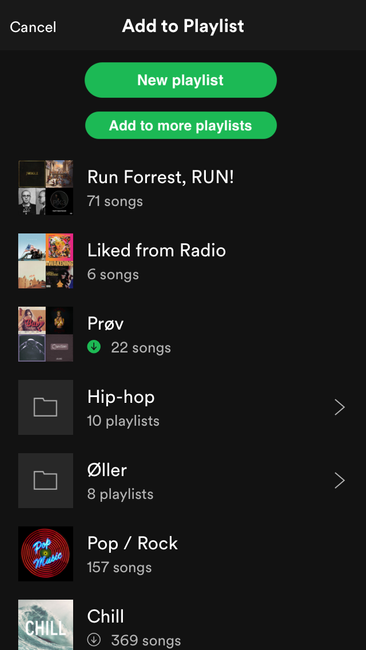Screen dimensions: 366x650
Task: Cancel adding to playlist
Action: (33, 27)
